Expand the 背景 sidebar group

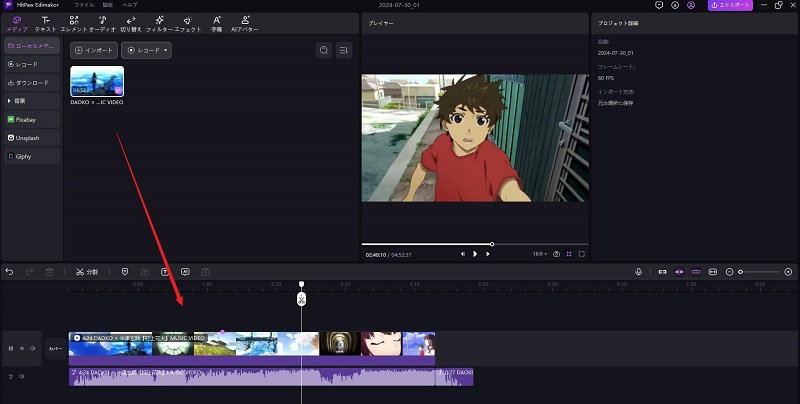click(x=32, y=101)
